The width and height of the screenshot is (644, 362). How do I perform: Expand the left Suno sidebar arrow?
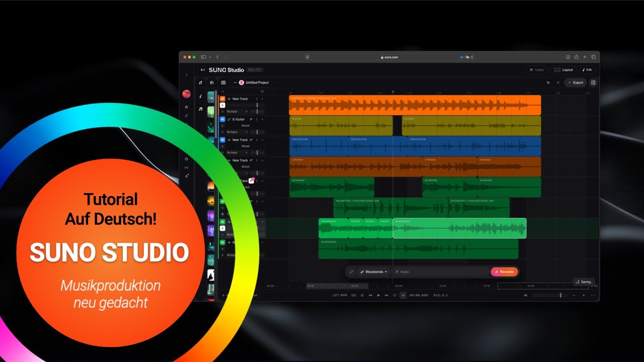coord(186,75)
